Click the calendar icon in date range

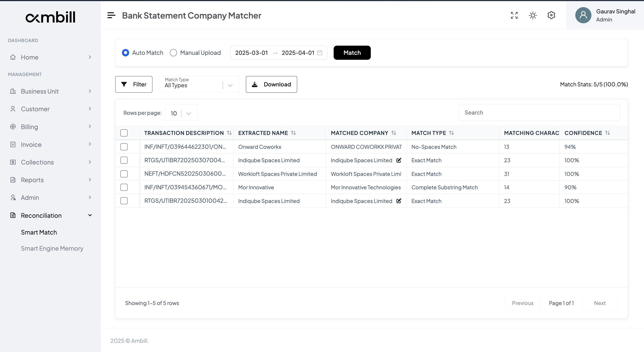[320, 53]
